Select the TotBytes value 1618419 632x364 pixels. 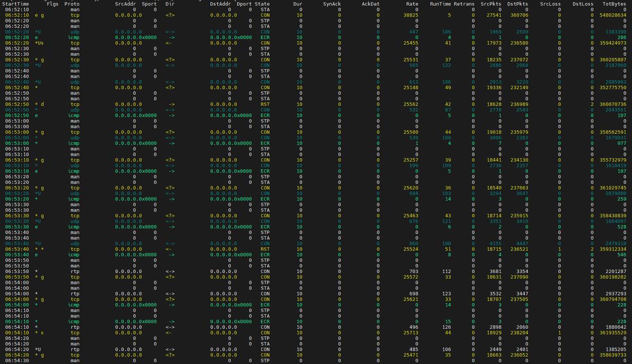616,165
